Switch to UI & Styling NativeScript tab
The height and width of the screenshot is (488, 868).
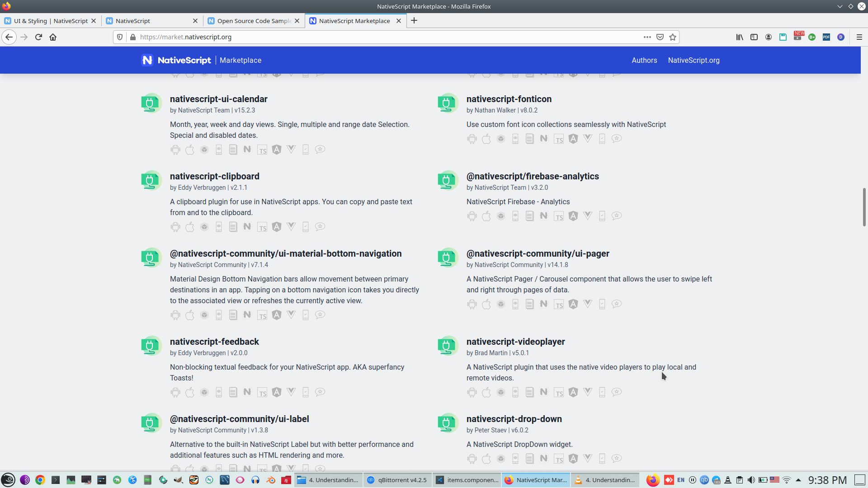(x=51, y=21)
